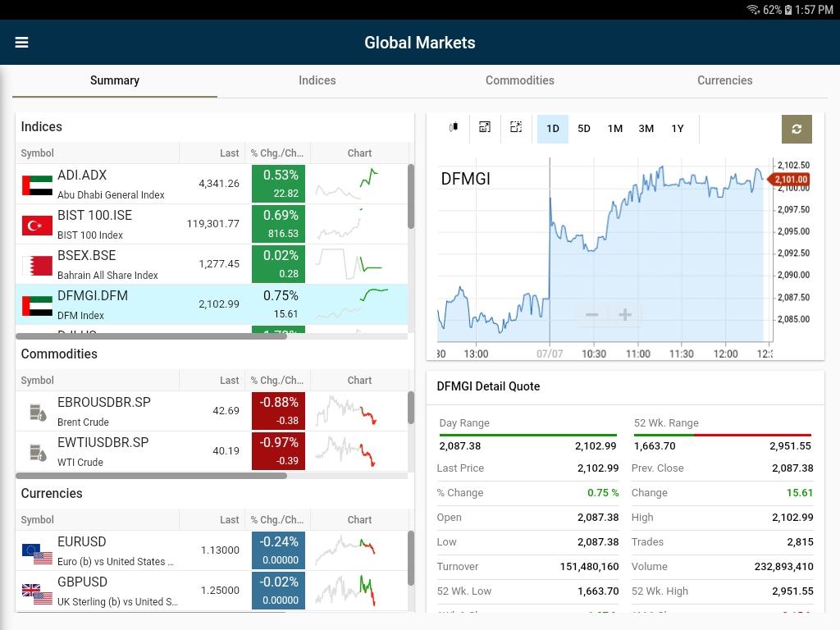Click the Indices list vertical scrollbar
840x630 pixels.
click(x=411, y=197)
